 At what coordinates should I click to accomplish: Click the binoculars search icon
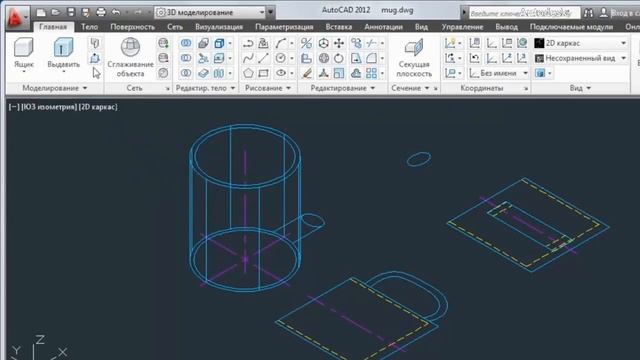pos(588,13)
